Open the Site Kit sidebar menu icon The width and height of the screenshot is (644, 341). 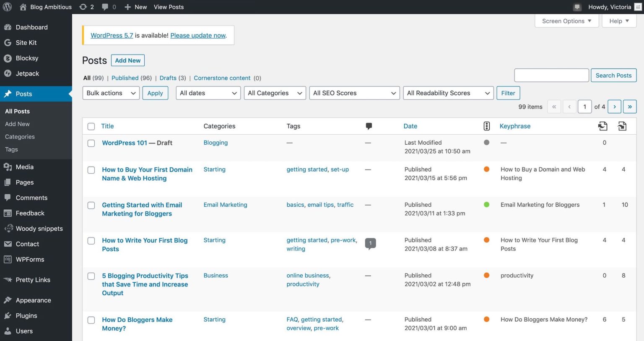point(8,42)
